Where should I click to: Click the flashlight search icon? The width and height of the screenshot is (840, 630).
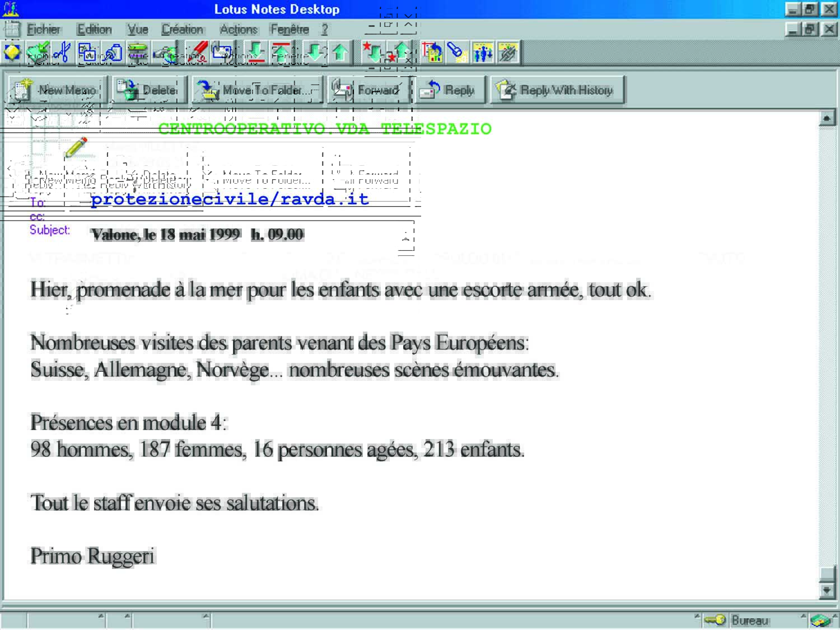(456, 53)
